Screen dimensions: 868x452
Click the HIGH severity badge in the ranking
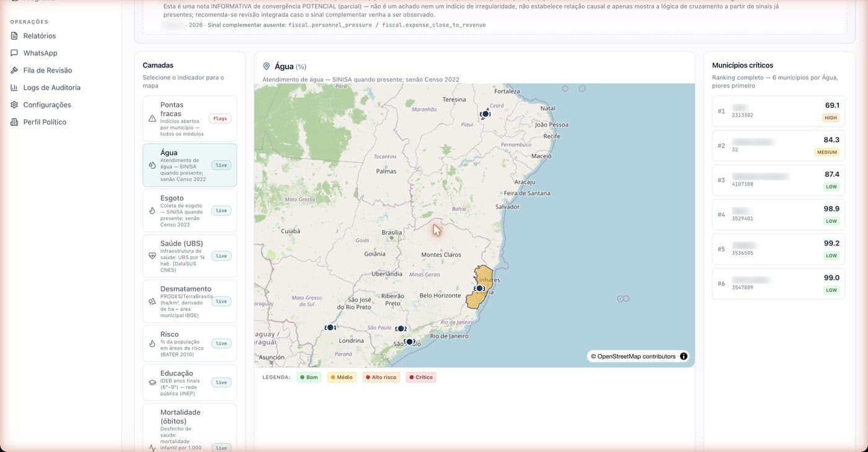pyautogui.click(x=831, y=118)
